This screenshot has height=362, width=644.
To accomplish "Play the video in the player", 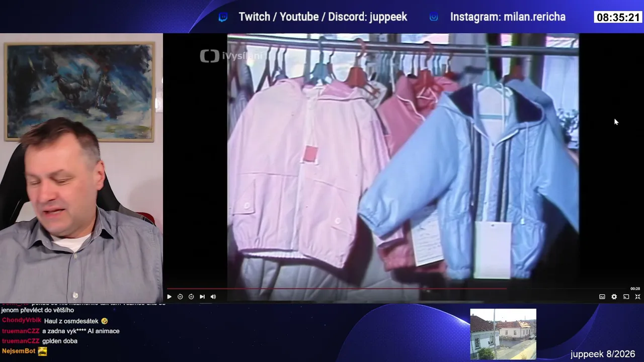I will pyautogui.click(x=169, y=297).
